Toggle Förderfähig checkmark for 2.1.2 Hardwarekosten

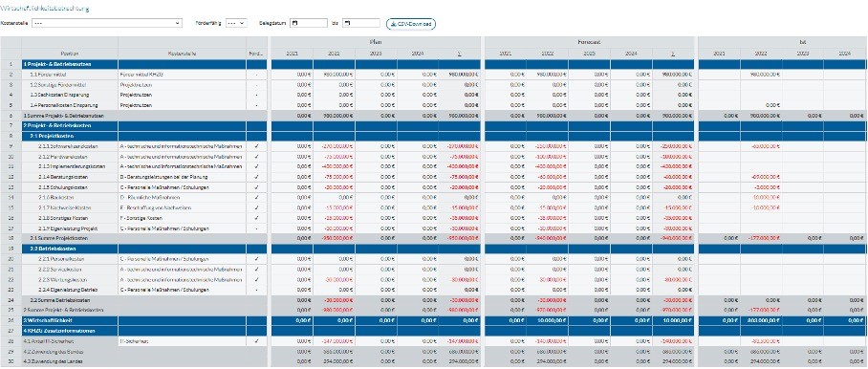tap(257, 157)
